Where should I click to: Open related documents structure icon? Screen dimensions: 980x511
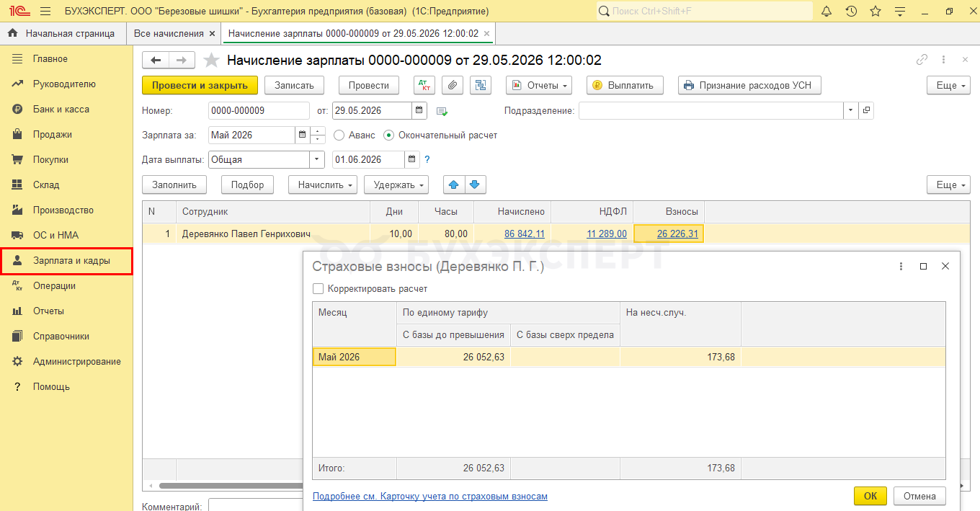[481, 85]
